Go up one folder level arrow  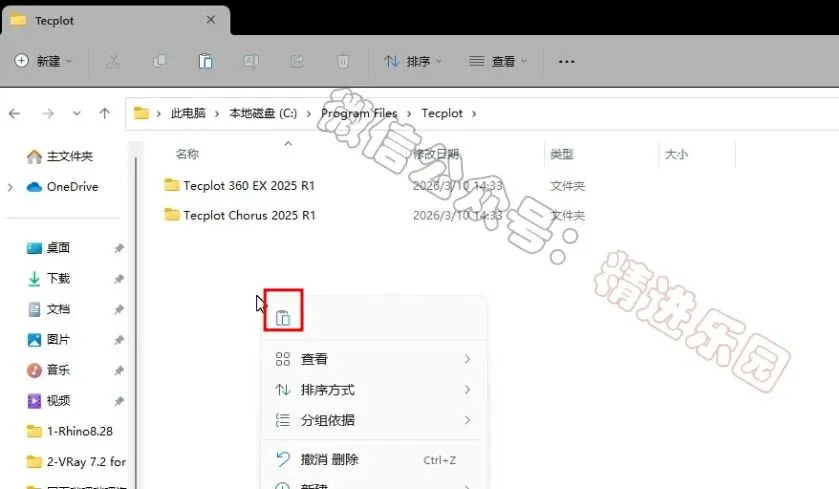tap(104, 113)
